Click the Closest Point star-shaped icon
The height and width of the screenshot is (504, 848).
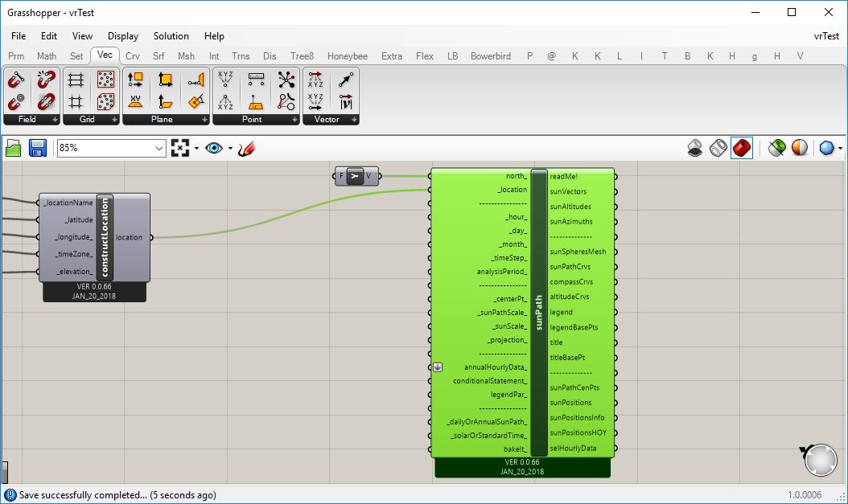[x=286, y=80]
